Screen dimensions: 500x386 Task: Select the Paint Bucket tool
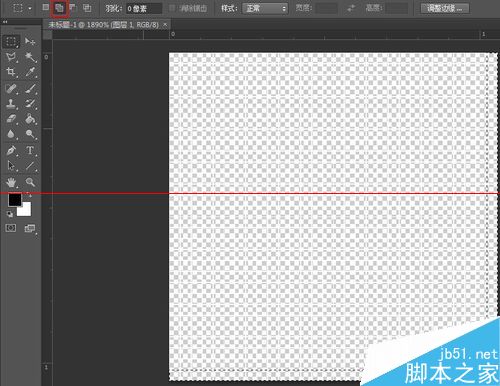[x=30, y=119]
